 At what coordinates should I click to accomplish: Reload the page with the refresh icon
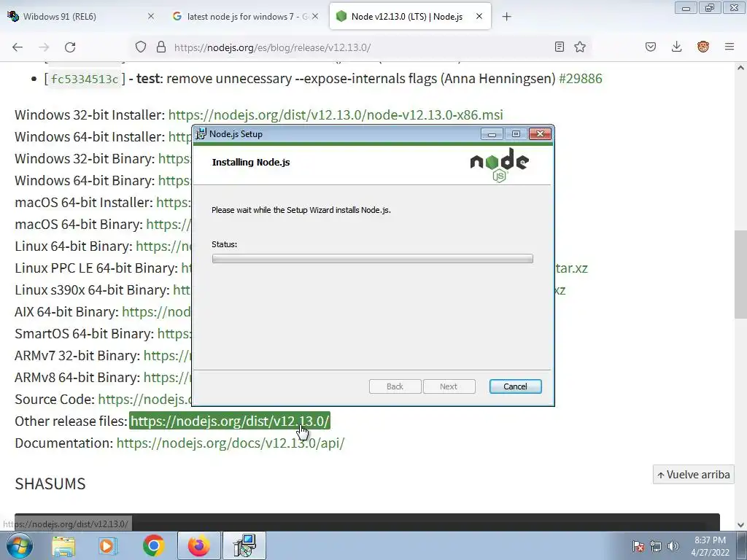70,47
